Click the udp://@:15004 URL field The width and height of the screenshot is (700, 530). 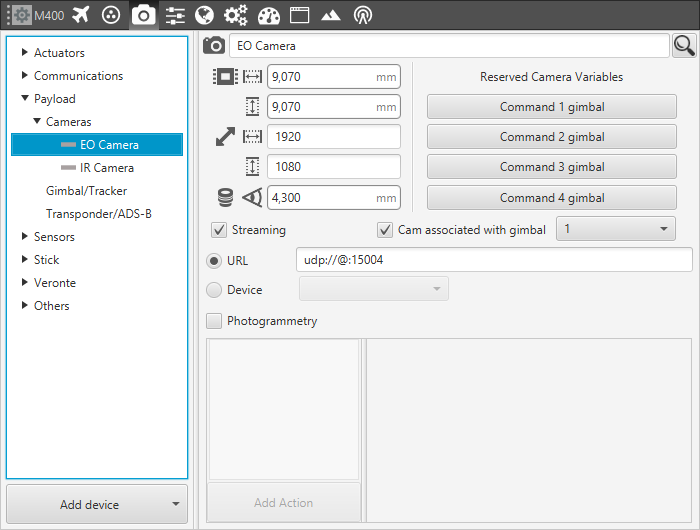[494, 260]
